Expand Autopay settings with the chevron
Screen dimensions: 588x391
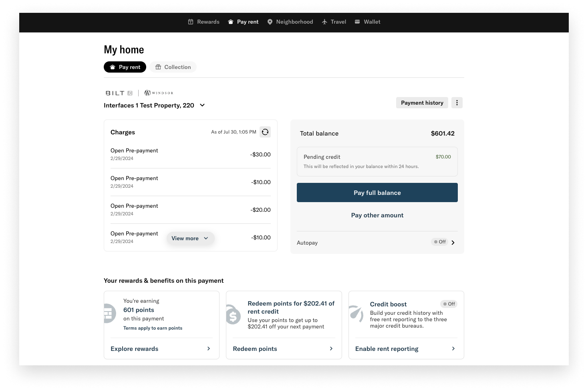[453, 242]
